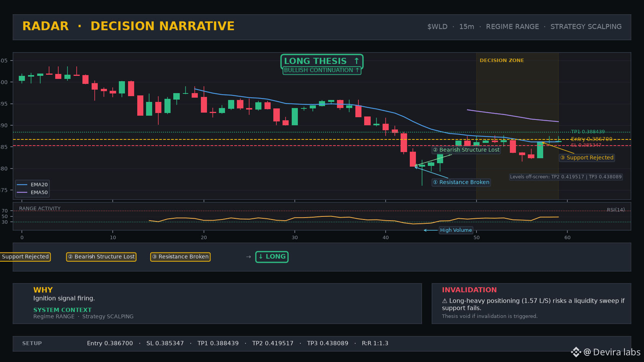Image resolution: width=644 pixels, height=362 pixels.
Task: Click the green LONG decision badge in the flow row
Action: pos(272,257)
